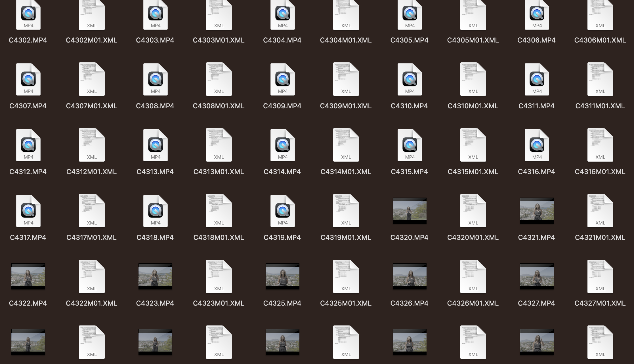Click the C4306.MP4 file icon
The width and height of the screenshot is (634, 364).
(537, 15)
